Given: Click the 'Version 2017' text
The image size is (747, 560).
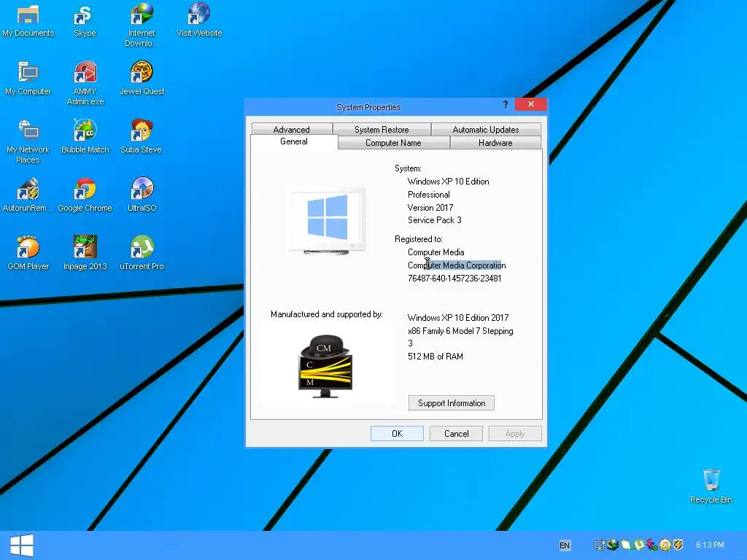Looking at the screenshot, I should 430,208.
